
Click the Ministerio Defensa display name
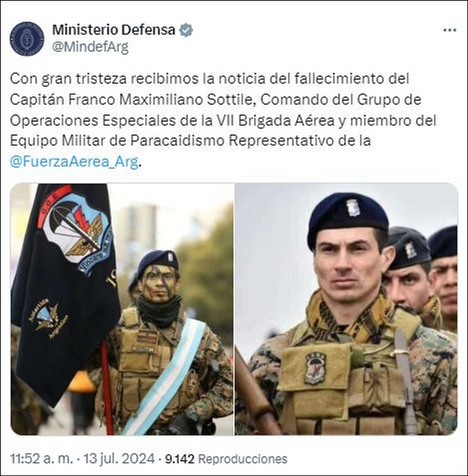tap(114, 30)
